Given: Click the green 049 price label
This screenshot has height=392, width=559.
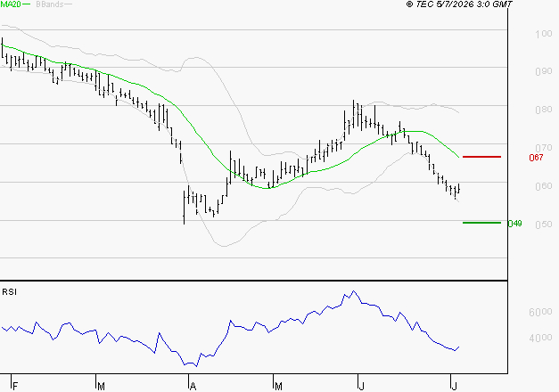Looking at the screenshot, I should click(514, 224).
